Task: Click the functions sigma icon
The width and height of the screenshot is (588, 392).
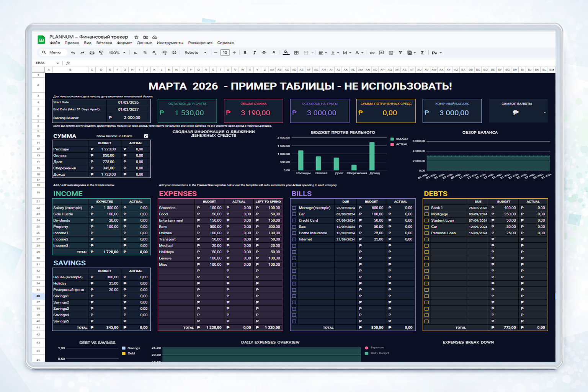Action: 422,52
